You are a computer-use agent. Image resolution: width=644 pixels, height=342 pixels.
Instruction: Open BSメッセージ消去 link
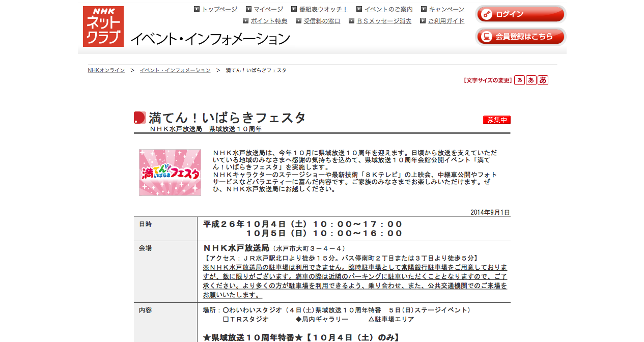pos(384,21)
